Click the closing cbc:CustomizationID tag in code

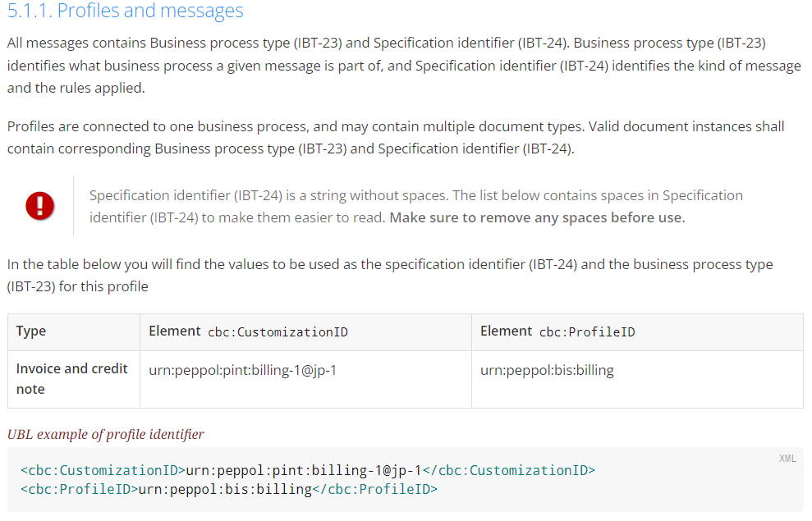click(x=508, y=470)
